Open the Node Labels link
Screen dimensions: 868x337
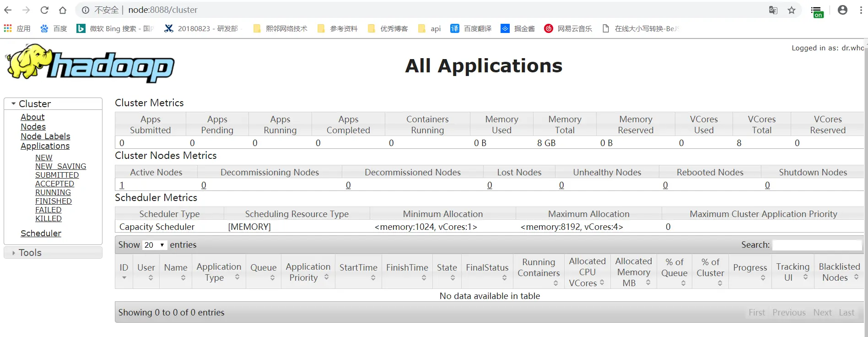[45, 136]
